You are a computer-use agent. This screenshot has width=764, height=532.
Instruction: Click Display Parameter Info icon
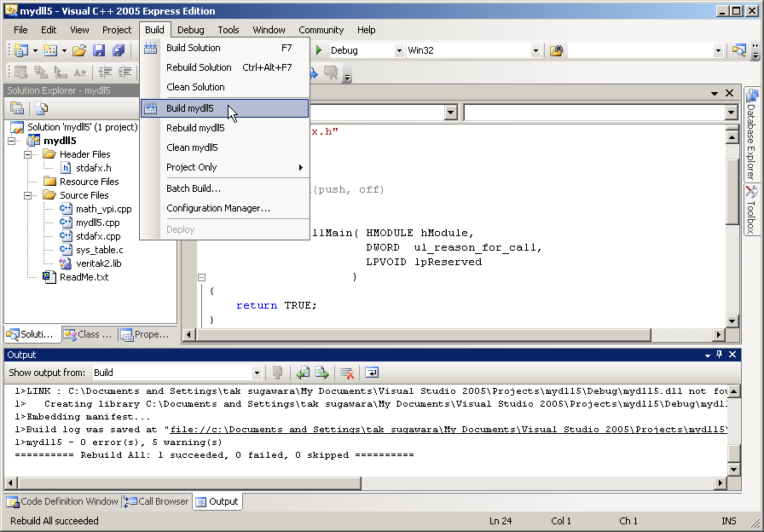pyautogui.click(x=41, y=72)
